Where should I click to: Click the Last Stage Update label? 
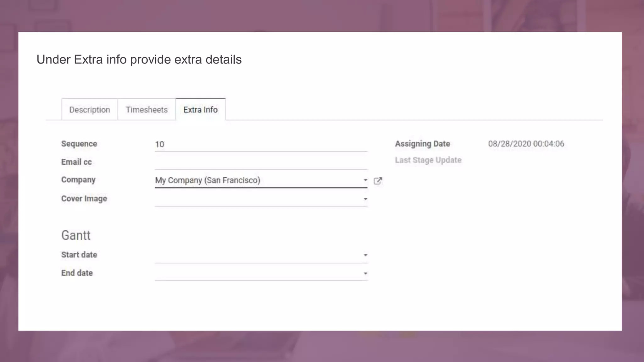[428, 160]
